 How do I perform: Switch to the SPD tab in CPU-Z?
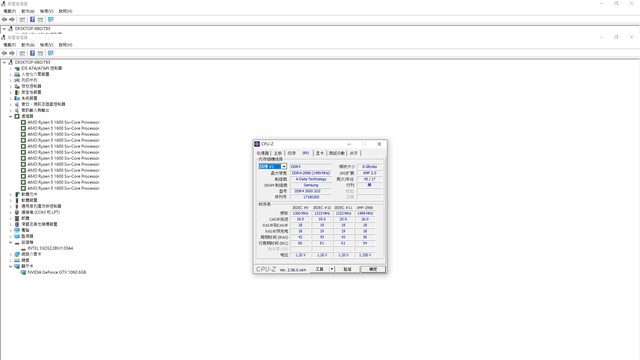click(x=305, y=153)
